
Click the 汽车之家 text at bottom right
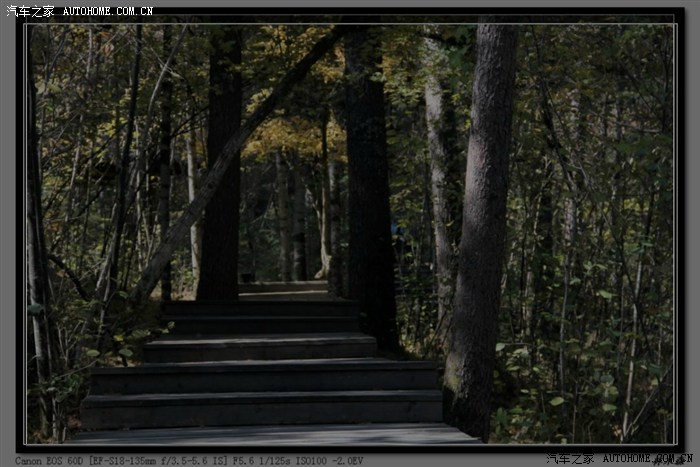point(570,458)
